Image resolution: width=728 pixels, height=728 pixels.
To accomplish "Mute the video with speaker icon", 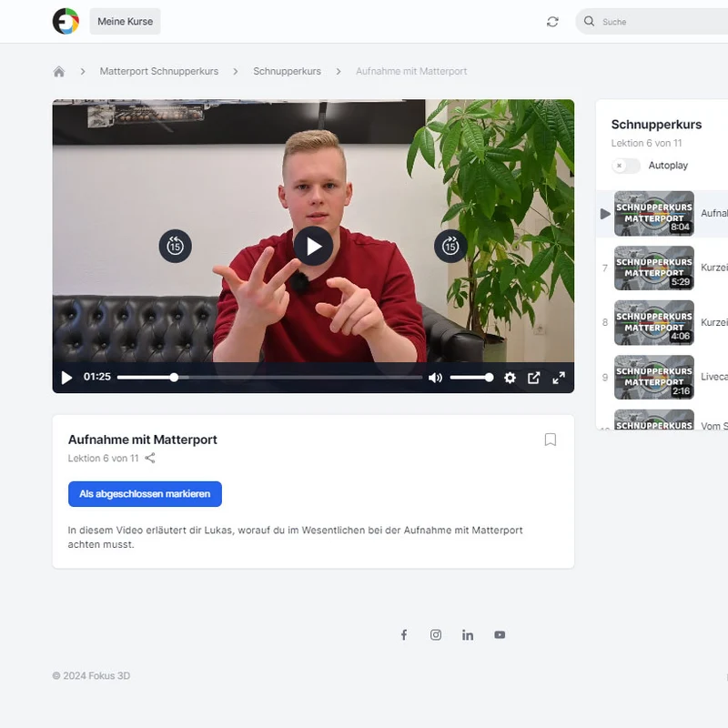I will (435, 378).
